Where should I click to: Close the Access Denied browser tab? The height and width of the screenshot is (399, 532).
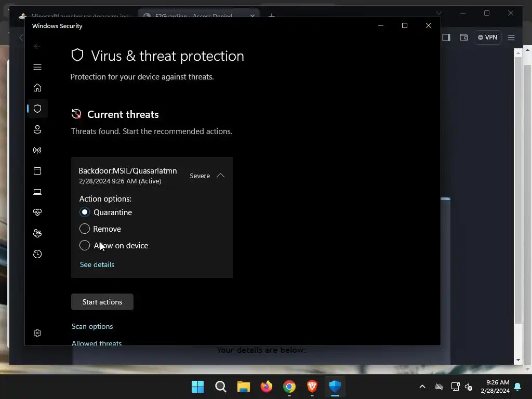[x=252, y=16]
